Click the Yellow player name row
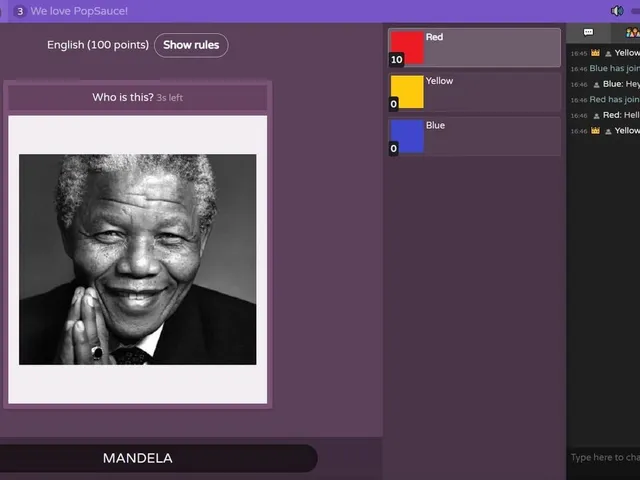Image resolution: width=640 pixels, height=480 pixels. click(x=474, y=92)
